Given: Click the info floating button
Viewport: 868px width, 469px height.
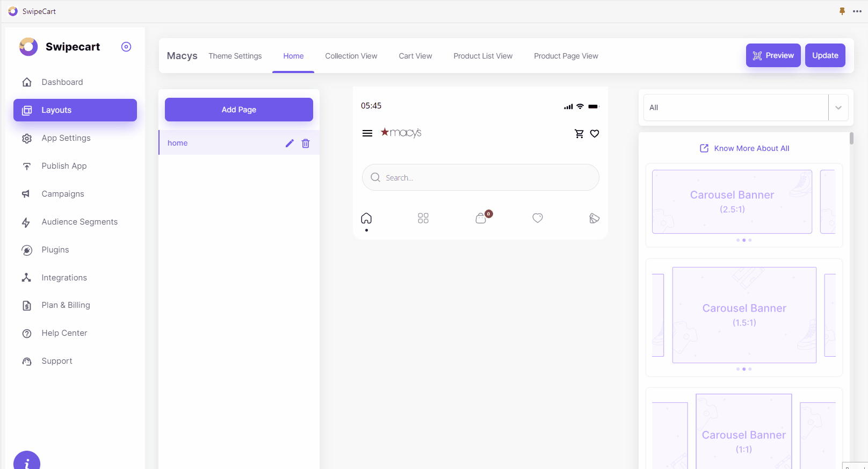Looking at the screenshot, I should click(x=27, y=462).
